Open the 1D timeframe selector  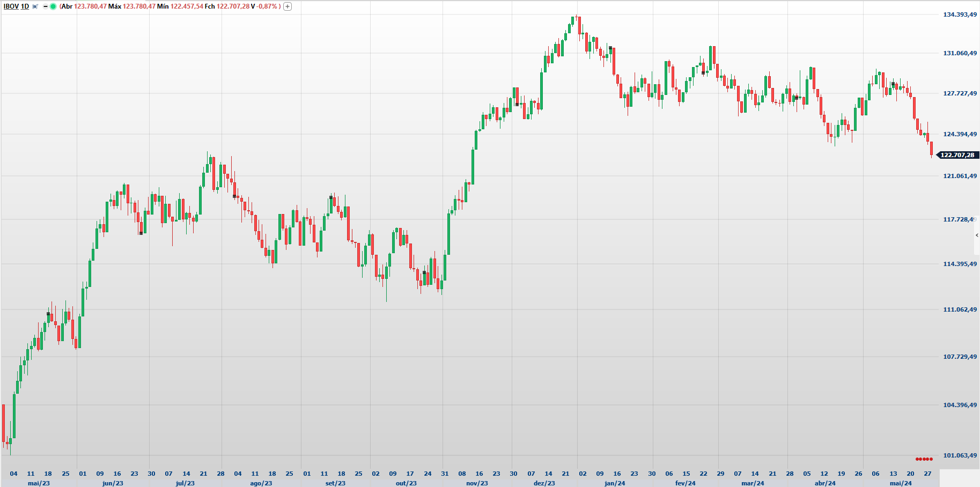pos(25,6)
